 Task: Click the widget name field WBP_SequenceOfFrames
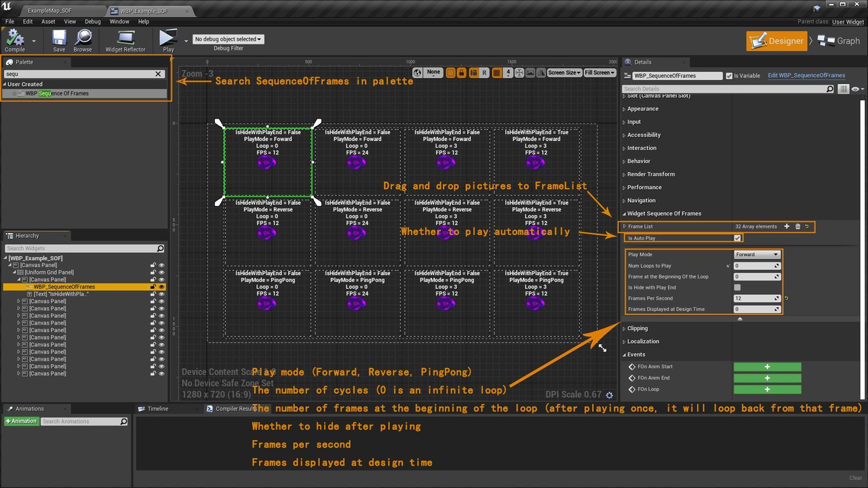pyautogui.click(x=677, y=76)
